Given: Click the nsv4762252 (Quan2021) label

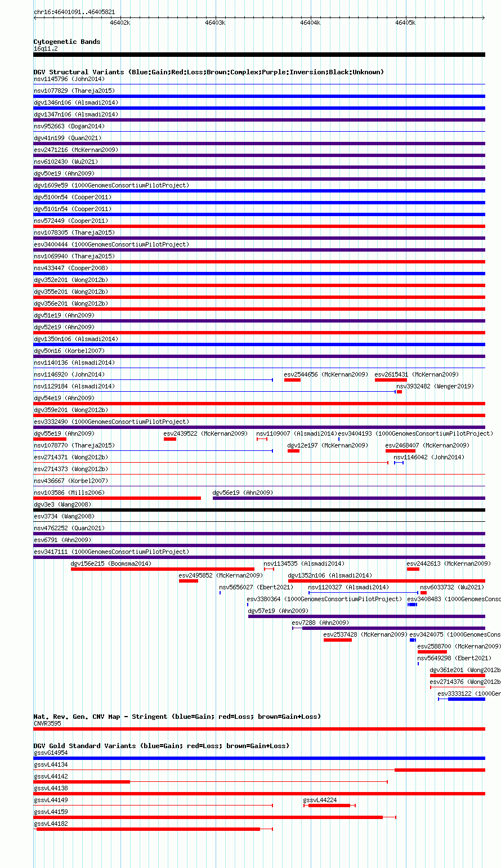Looking at the screenshot, I should [x=69, y=528].
